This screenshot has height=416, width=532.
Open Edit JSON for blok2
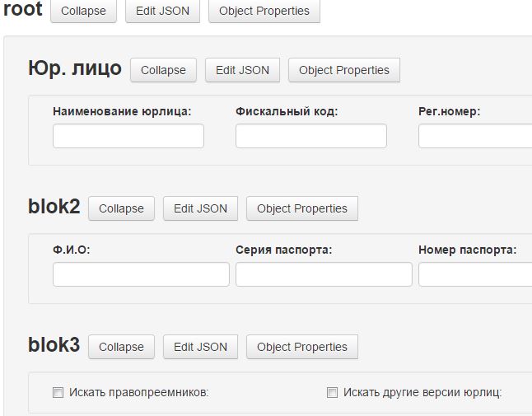[x=200, y=208]
